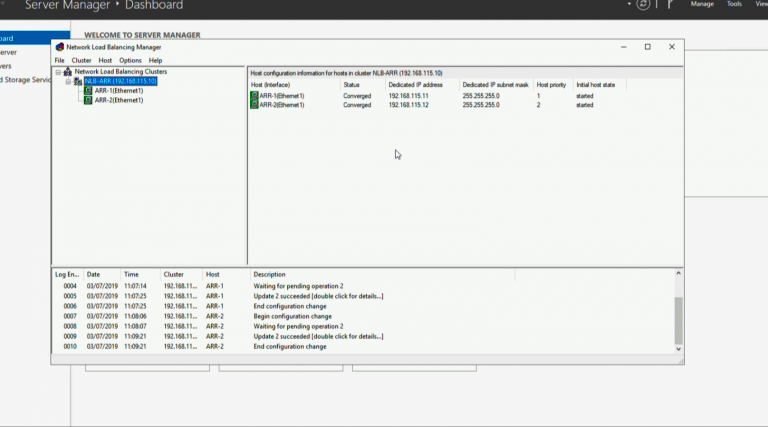The image size is (768, 427).
Task: Minimize the Network Load Balancing Manager window
Action: click(x=624, y=47)
